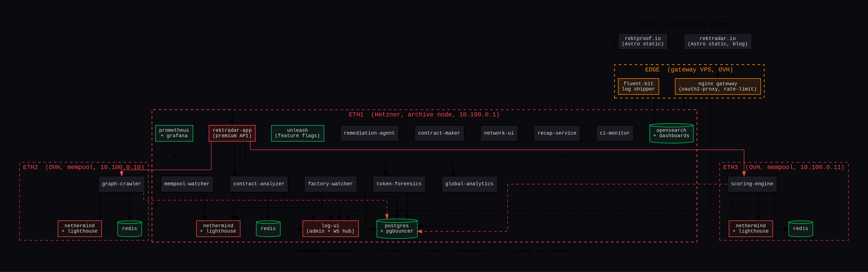Viewport: 868px width, 272px height.
Task: Click the ETH3 OVH mempool cluster label
Action: click(x=784, y=168)
